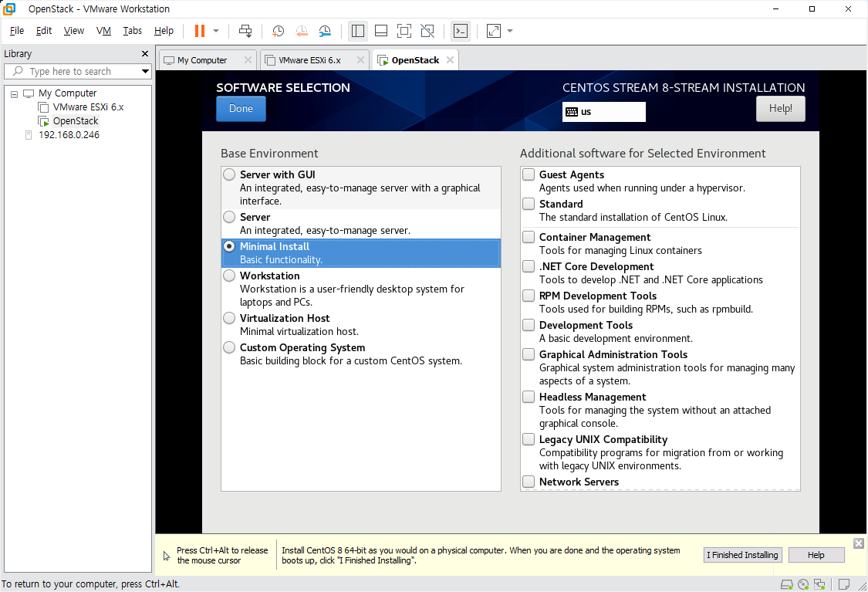
Task: Close the OpenStack tab
Action: 450,59
